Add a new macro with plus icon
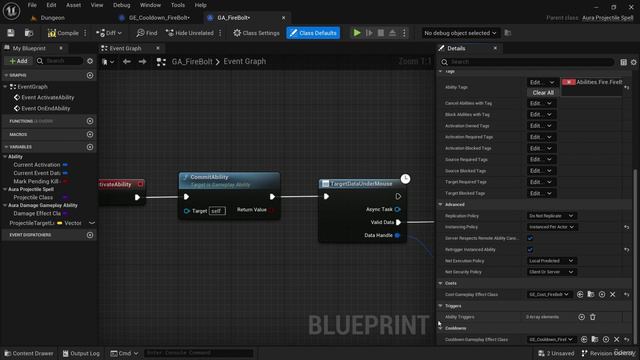The height and width of the screenshot is (360, 640). [x=90, y=134]
